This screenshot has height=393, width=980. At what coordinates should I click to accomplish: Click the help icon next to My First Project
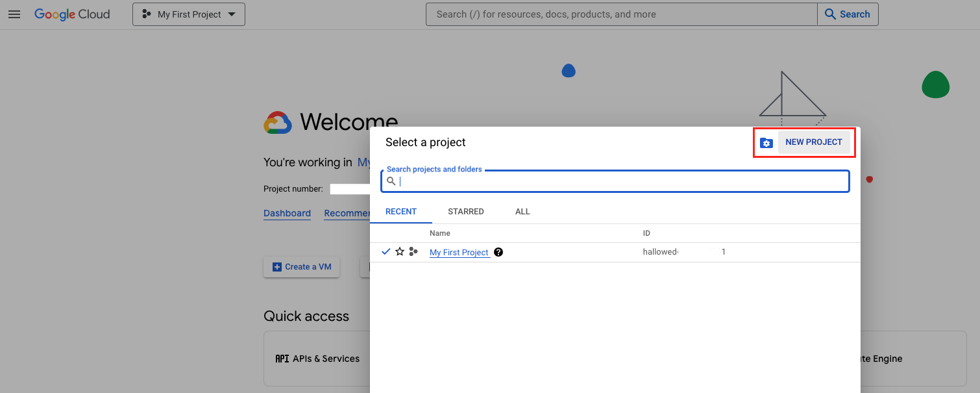(498, 252)
